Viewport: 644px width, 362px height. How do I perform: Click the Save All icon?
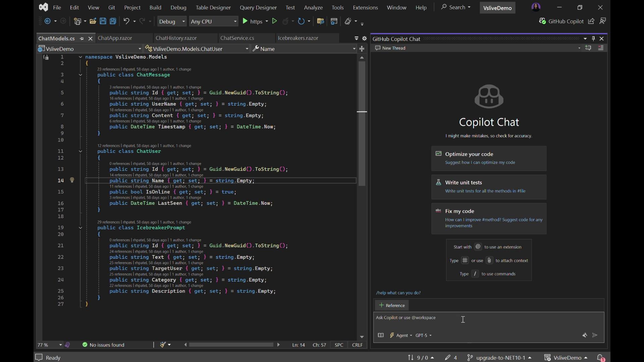point(113,21)
